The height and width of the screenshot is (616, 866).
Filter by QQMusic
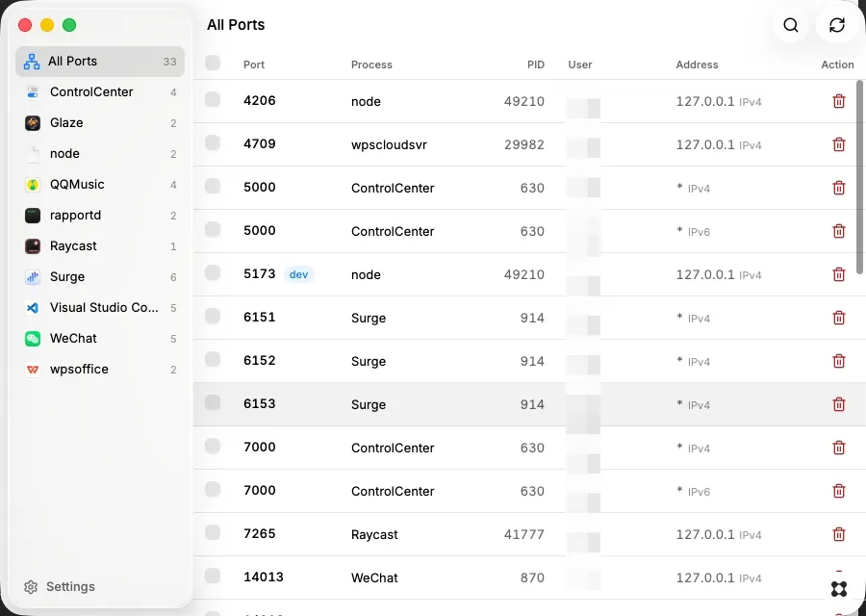100,185
